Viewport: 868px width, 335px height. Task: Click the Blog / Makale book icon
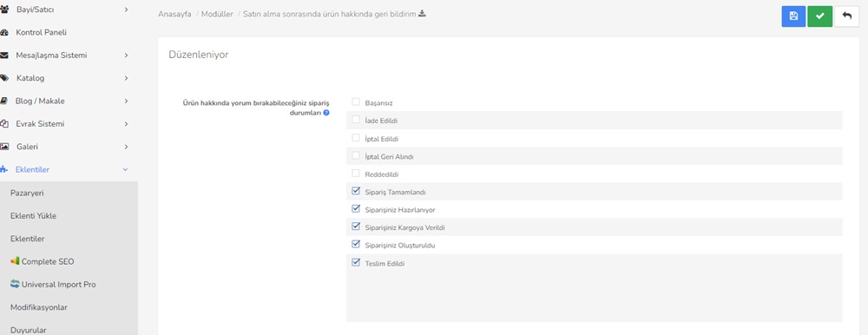(x=3, y=101)
